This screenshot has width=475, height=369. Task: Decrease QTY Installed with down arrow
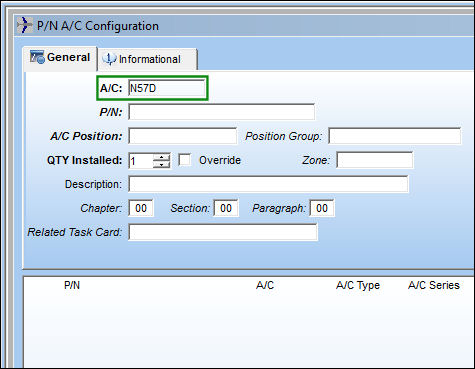pyautogui.click(x=162, y=165)
